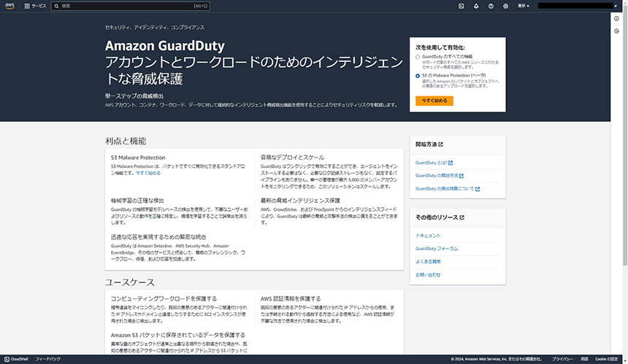The width and height of the screenshot is (628, 364).
Task: Click external-link icon beside 開始方法 heading
Action: point(440,144)
